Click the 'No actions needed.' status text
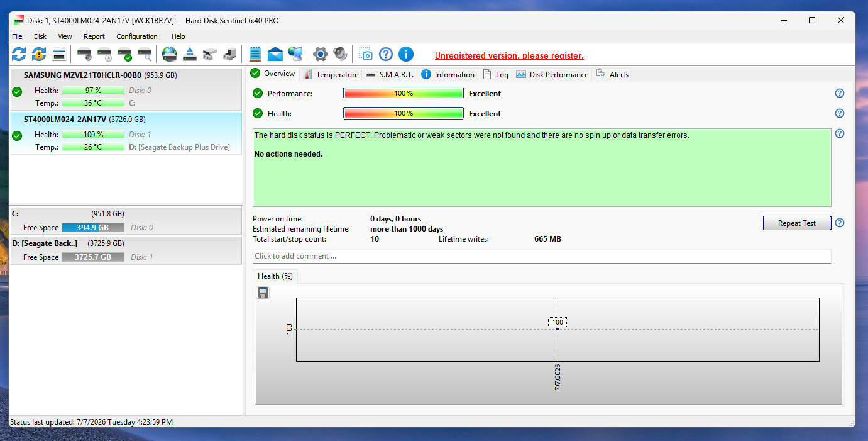This screenshot has width=868, height=441. 288,154
